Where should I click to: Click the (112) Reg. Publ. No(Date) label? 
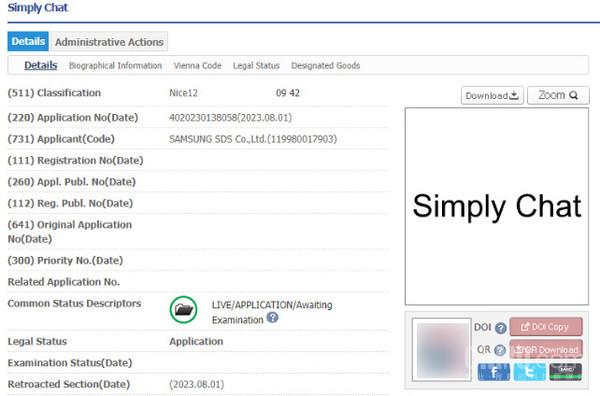70,203
